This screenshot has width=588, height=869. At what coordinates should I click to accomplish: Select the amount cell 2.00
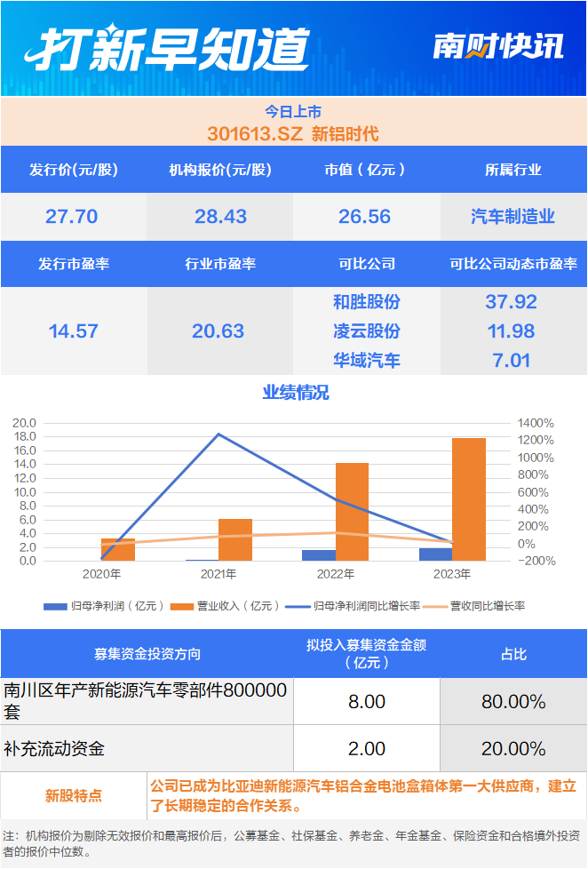coord(367,749)
